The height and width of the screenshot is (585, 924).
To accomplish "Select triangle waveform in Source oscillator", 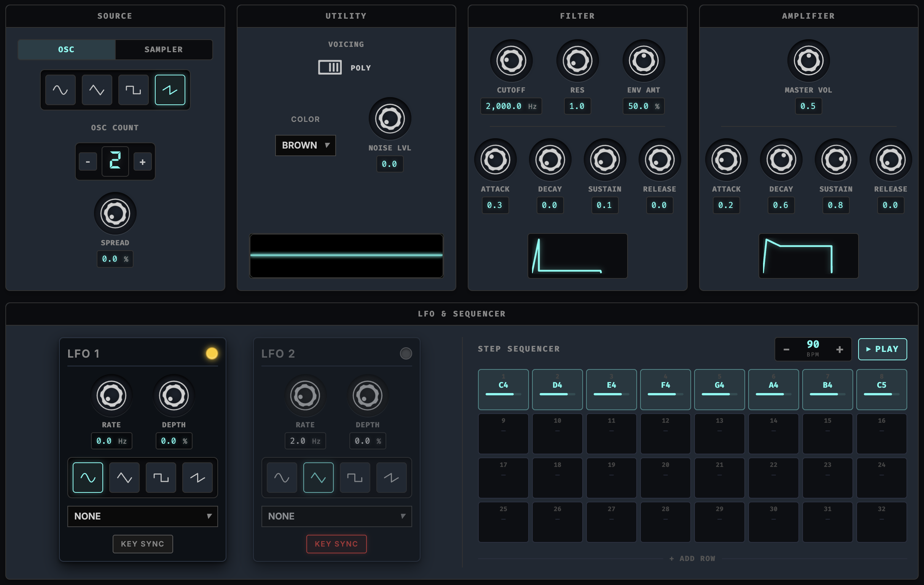I will point(97,90).
